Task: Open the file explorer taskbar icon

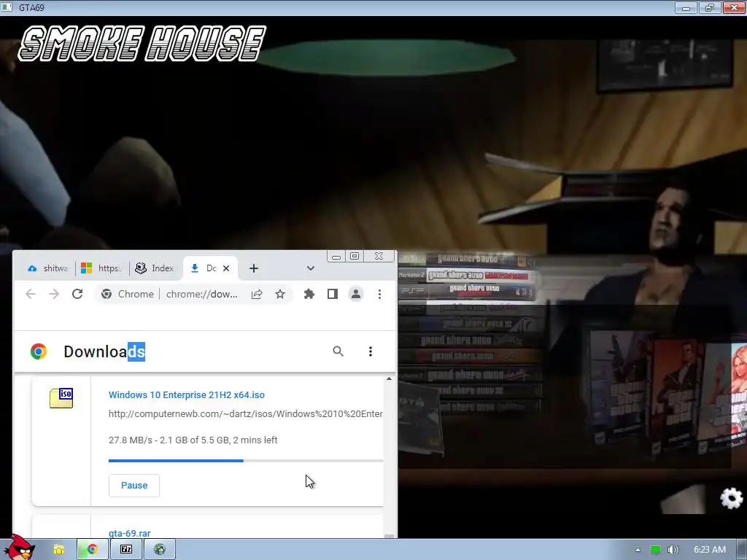Action: point(58,550)
